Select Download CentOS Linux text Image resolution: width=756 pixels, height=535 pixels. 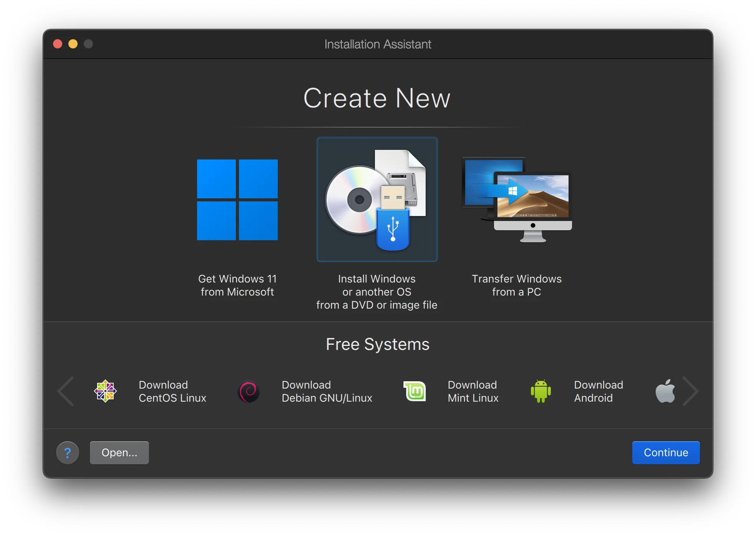pos(172,391)
